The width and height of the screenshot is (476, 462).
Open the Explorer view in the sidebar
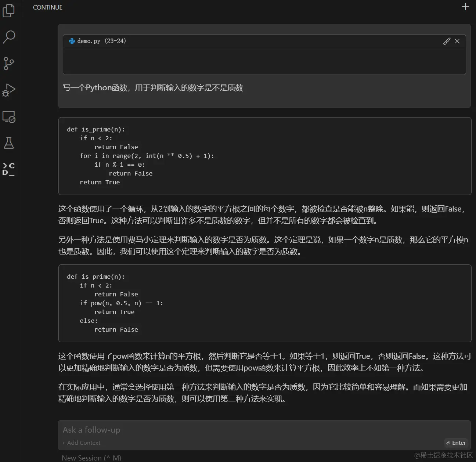pyautogui.click(x=9, y=11)
